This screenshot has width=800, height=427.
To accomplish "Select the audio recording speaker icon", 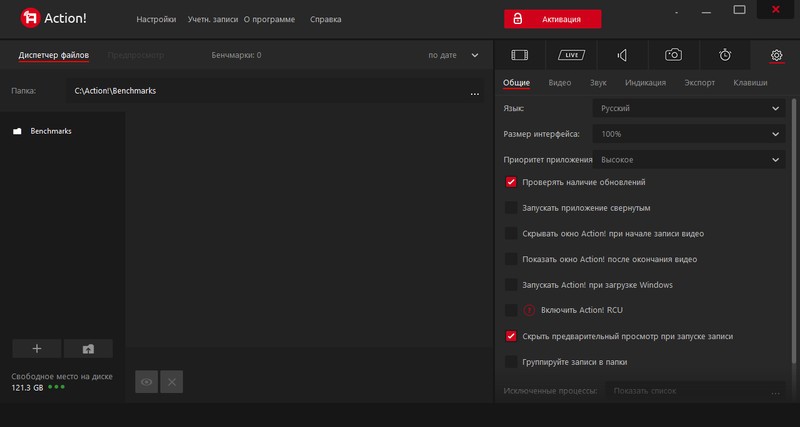I will [x=622, y=55].
